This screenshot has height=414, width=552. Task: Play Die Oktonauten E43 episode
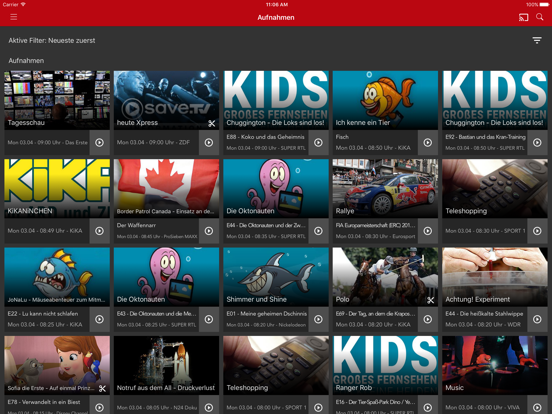tap(209, 319)
